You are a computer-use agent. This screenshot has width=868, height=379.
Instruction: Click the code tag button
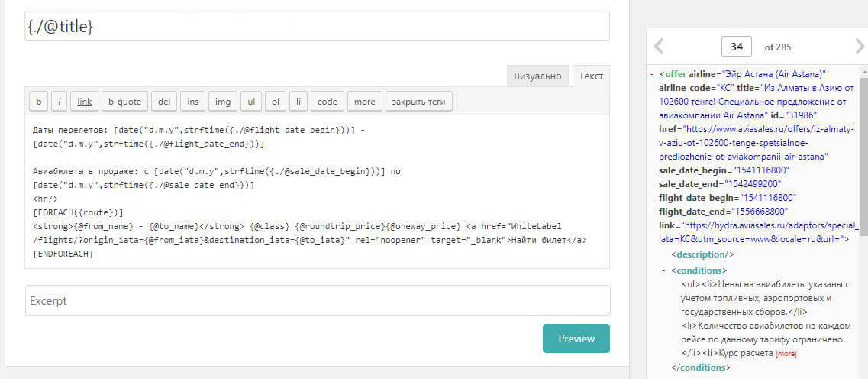[327, 102]
